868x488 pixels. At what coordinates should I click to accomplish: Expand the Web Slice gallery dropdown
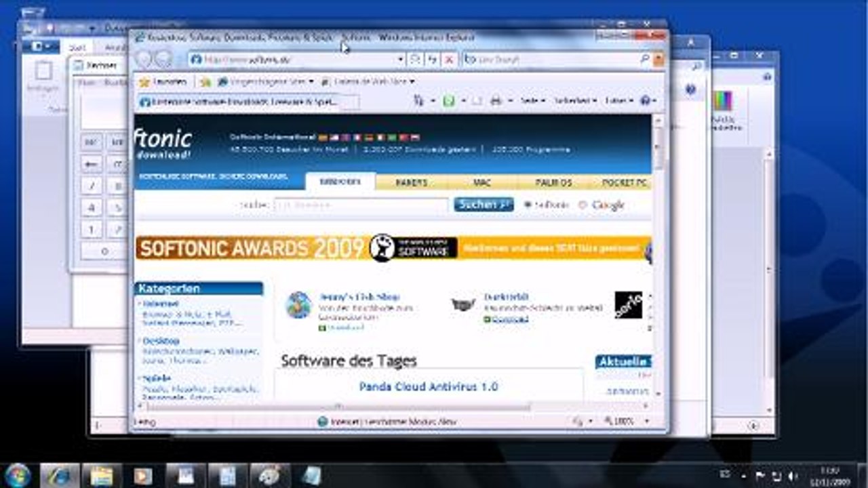412,81
